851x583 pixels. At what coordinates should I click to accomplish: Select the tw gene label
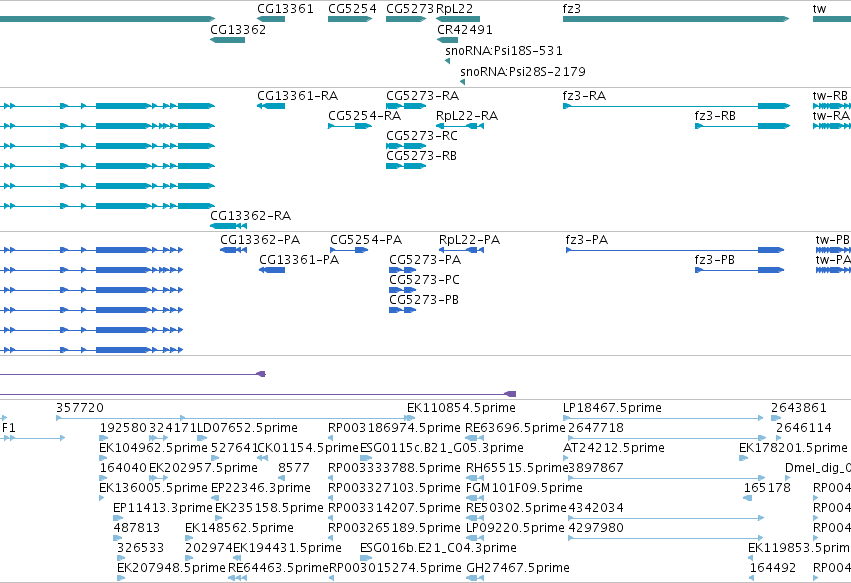point(819,9)
